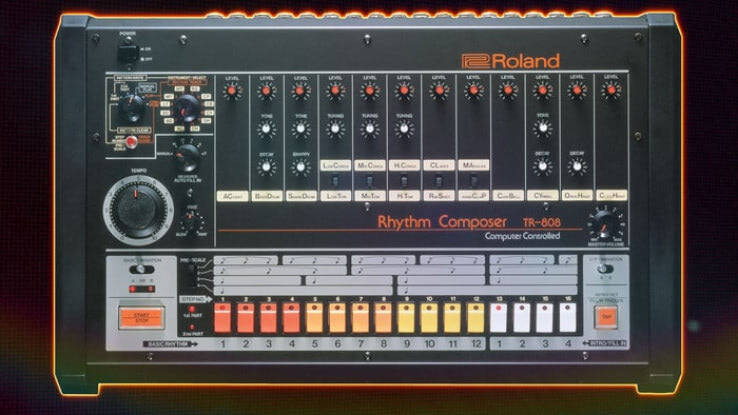Tap white step button 13
This screenshot has width=738, height=415.
498,318
